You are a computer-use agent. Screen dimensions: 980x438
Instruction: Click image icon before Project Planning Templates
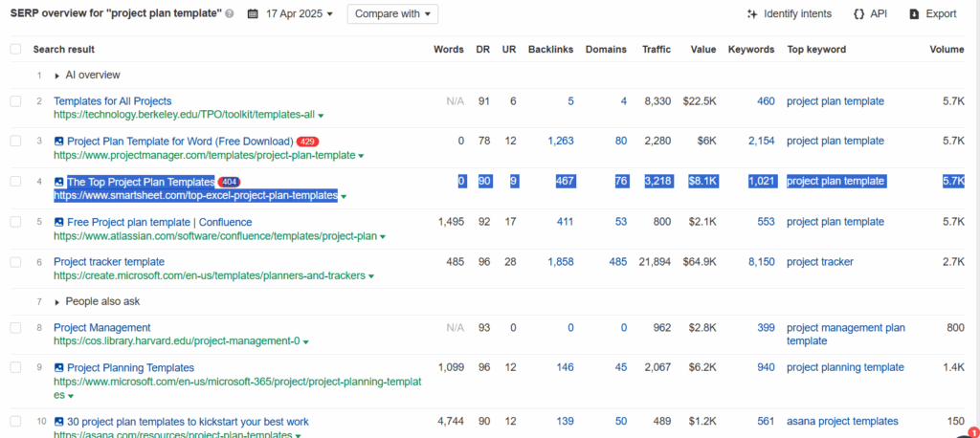tap(58, 368)
